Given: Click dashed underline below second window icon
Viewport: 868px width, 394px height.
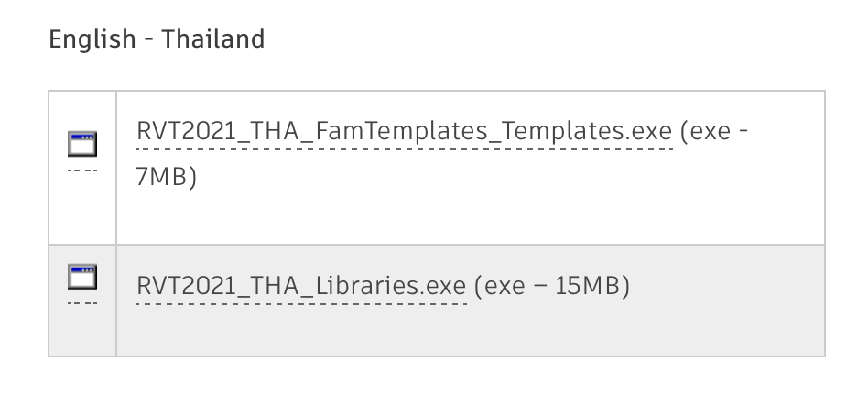Looking at the screenshot, I should coord(82,302).
